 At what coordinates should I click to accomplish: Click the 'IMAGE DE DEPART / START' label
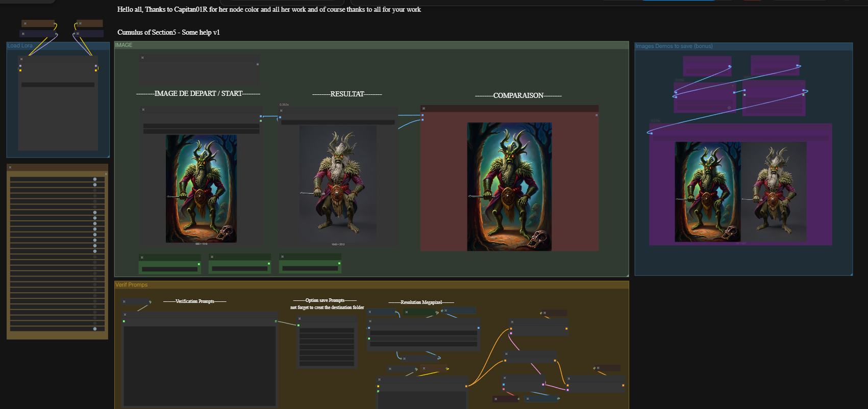click(199, 93)
